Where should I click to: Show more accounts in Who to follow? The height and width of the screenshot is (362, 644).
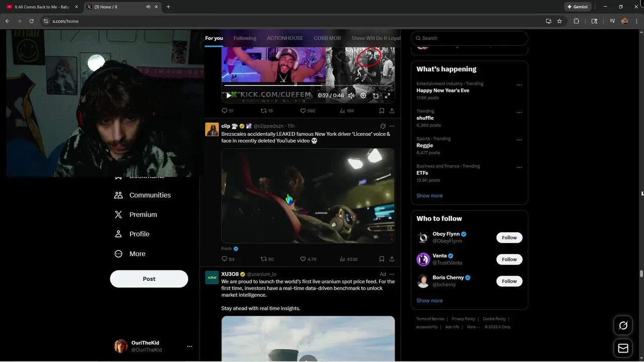[430, 301]
